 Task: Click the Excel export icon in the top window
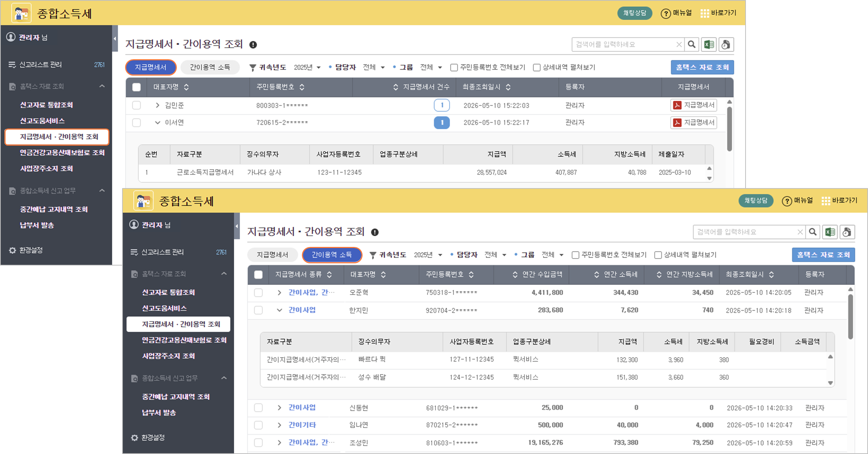coord(709,45)
